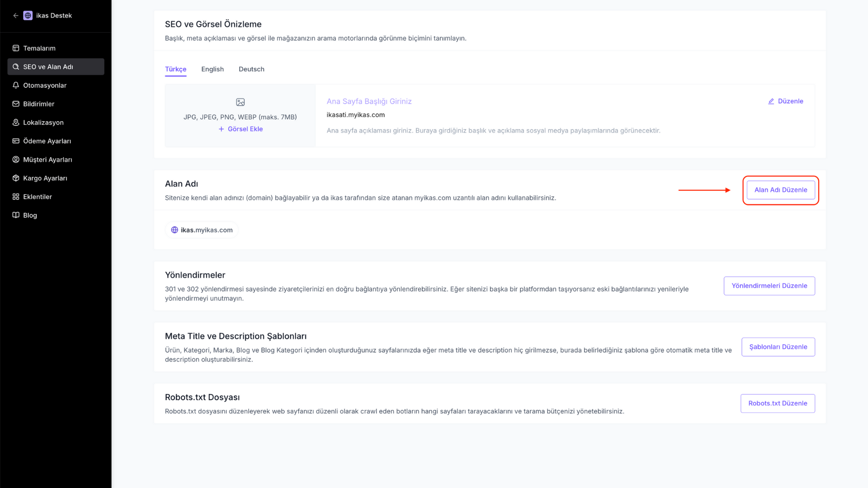This screenshot has height=488, width=868.
Task: Select SEO ve Alan Adı menu item
Action: click(56, 66)
